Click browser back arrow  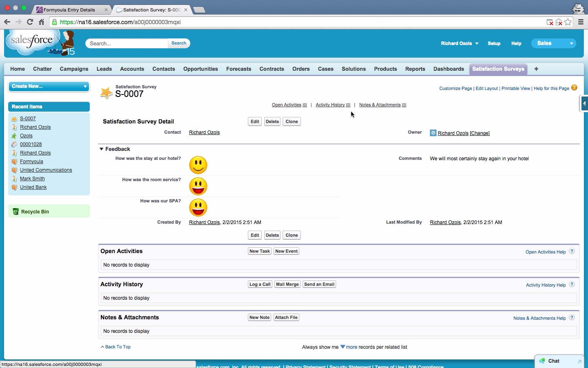click(x=7, y=22)
